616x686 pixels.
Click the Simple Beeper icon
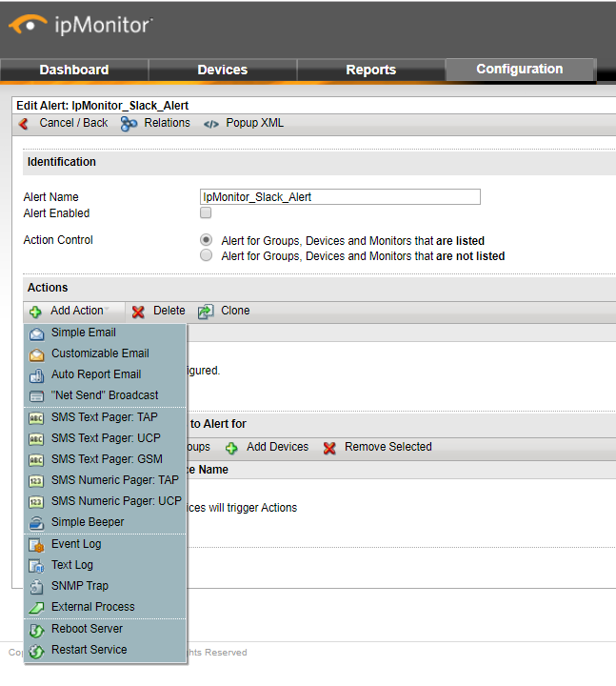tap(37, 523)
